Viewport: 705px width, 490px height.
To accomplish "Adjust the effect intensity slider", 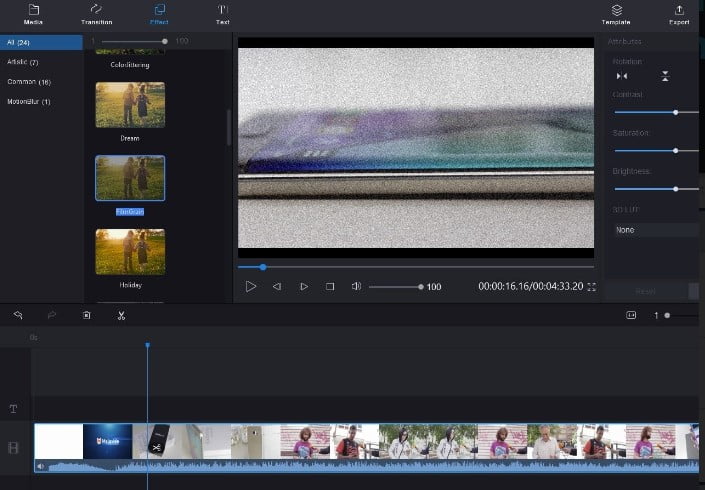I will (x=134, y=41).
